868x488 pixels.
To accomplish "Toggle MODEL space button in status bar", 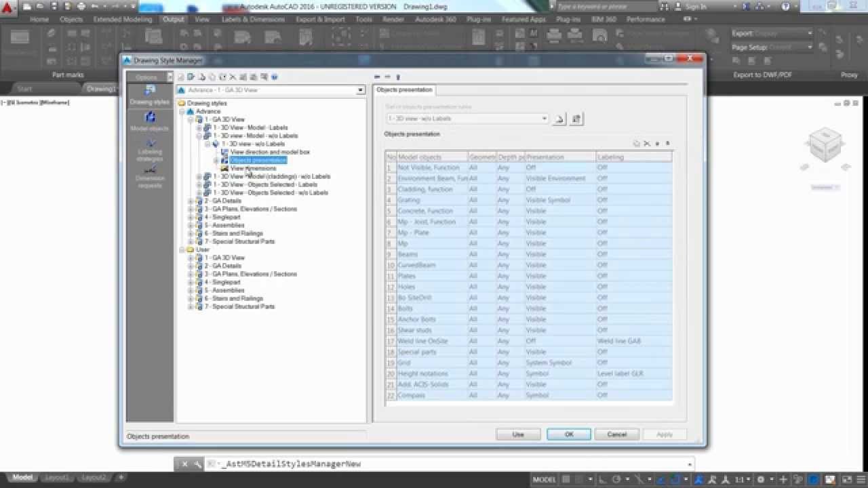I will [x=545, y=479].
